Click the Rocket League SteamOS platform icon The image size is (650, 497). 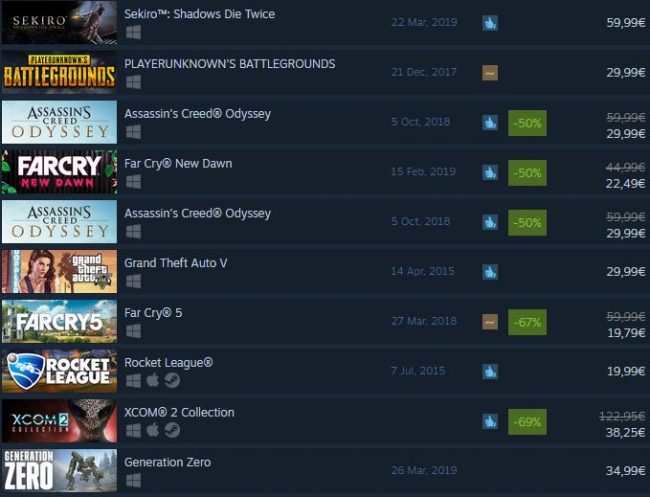[172, 380]
